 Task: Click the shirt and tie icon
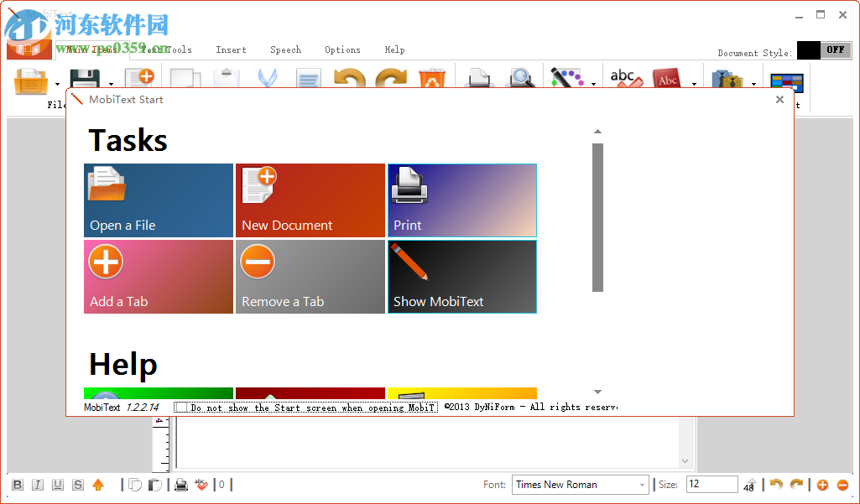[x=727, y=79]
